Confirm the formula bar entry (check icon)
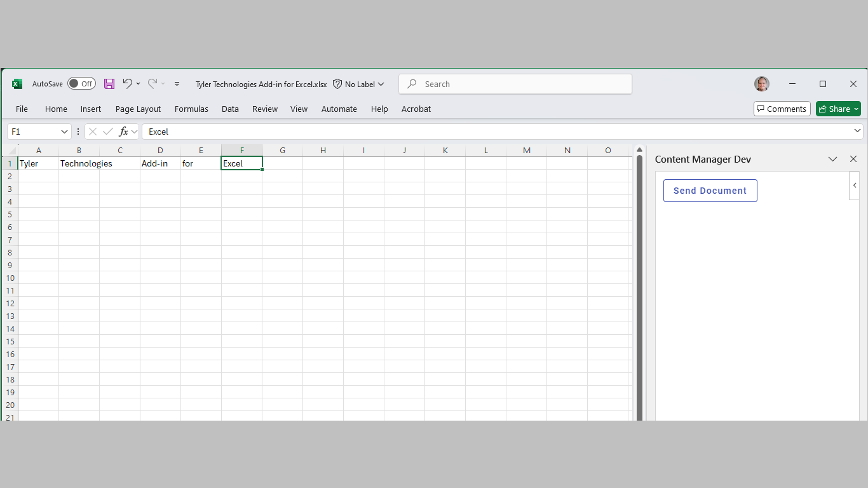This screenshot has width=868, height=488. point(108,132)
